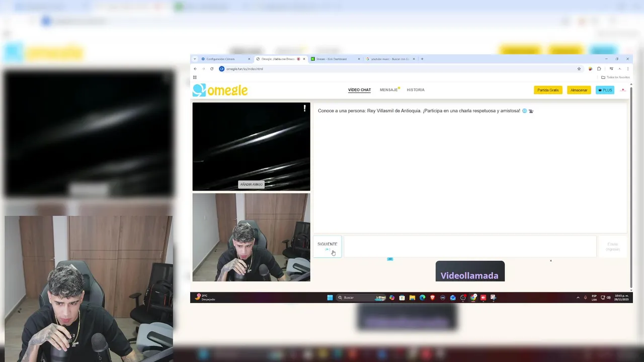Click your own webcam preview

[x=251, y=237]
